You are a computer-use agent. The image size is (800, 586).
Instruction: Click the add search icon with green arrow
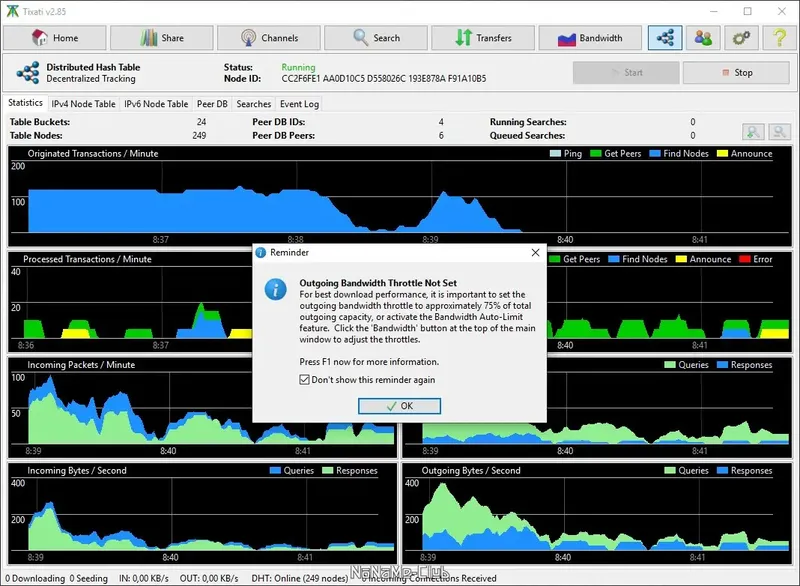click(x=754, y=132)
